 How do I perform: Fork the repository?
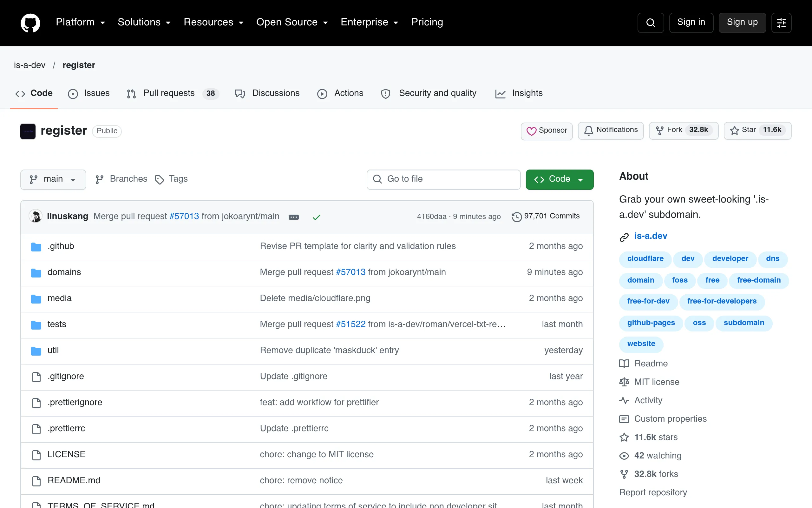coord(684,130)
